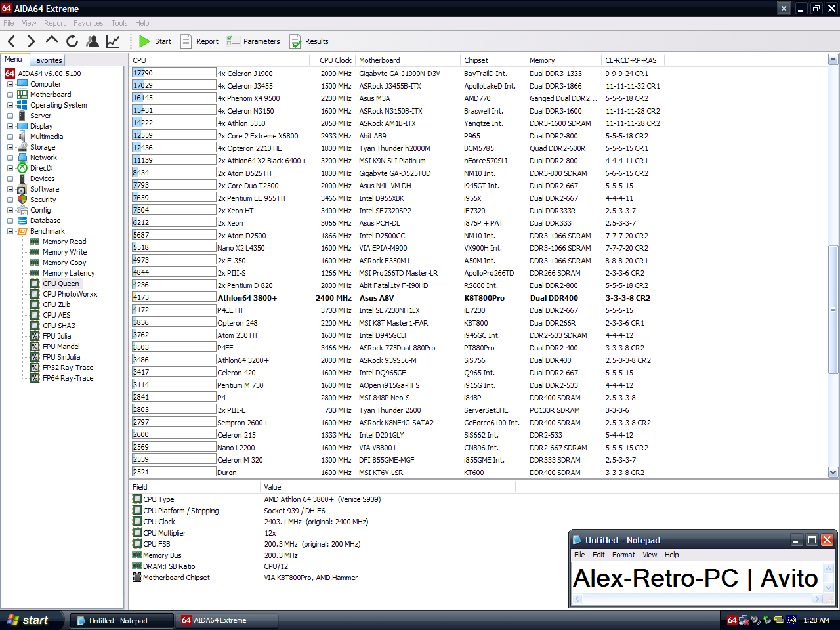Click the user profile icon in toolbar
Image resolution: width=840 pixels, height=630 pixels.
[93, 41]
